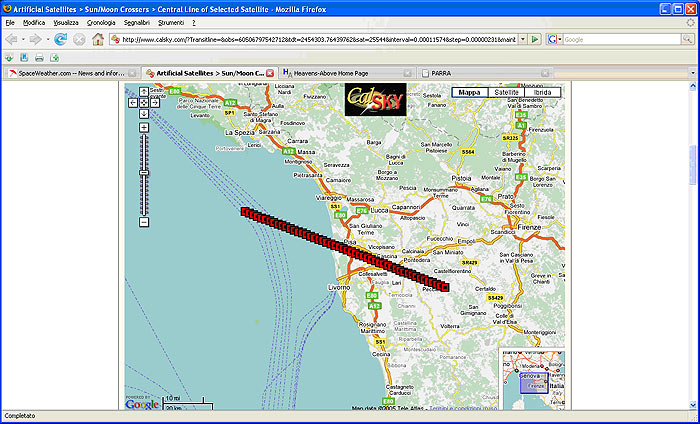
Task: Click the overview minimap in the map corner
Action: point(534,380)
